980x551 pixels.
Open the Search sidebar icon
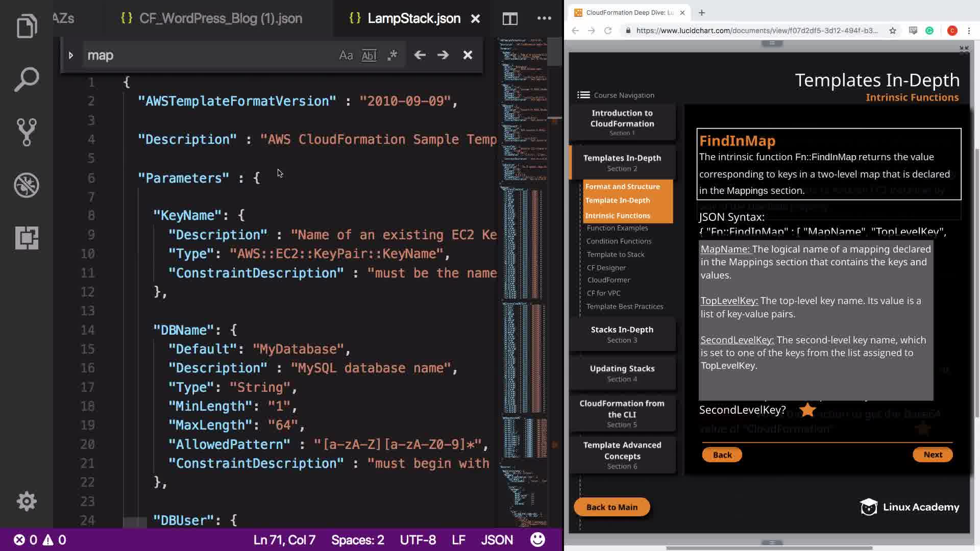click(x=27, y=79)
